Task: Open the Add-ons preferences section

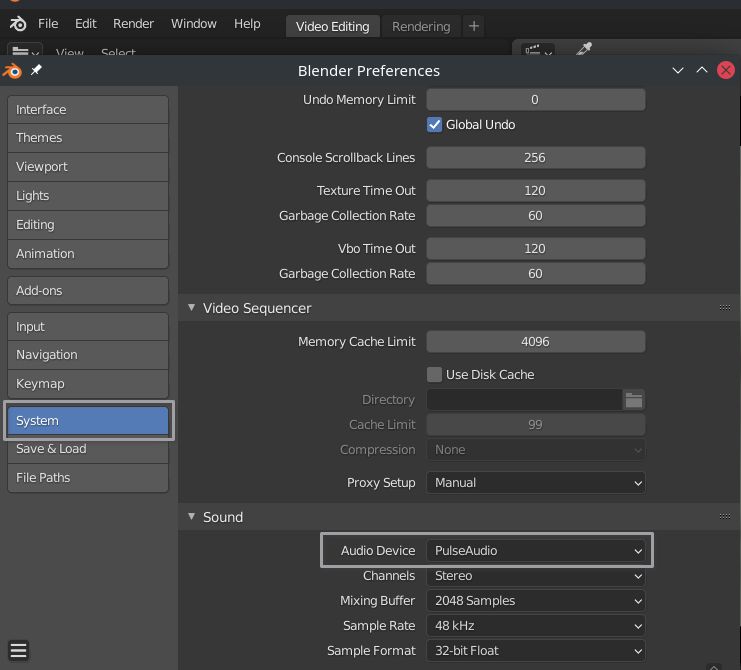Action: 88,291
